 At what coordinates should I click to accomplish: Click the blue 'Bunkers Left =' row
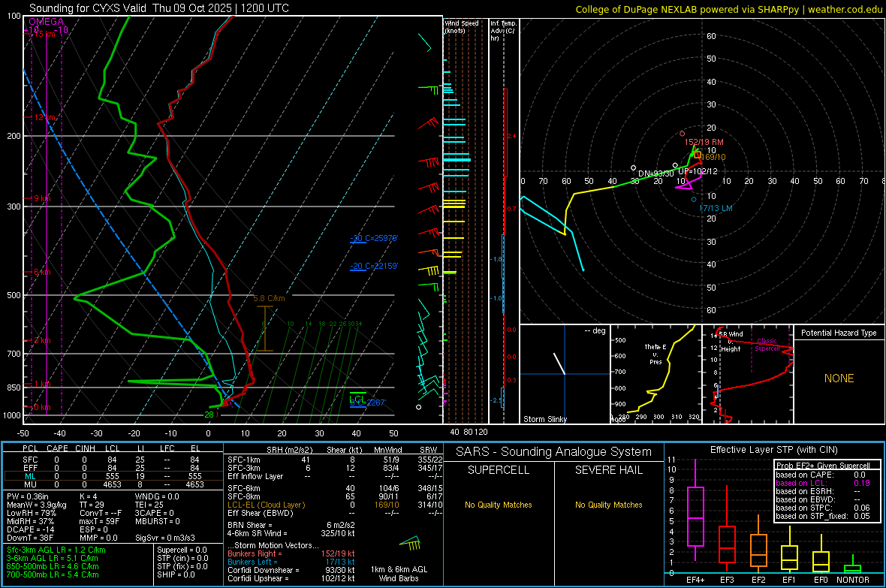coord(291,562)
